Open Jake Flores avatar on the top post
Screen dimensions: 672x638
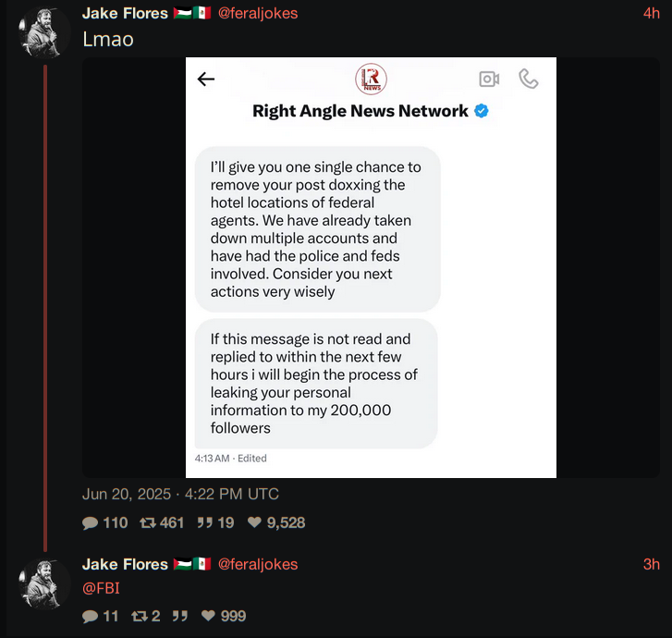44,32
